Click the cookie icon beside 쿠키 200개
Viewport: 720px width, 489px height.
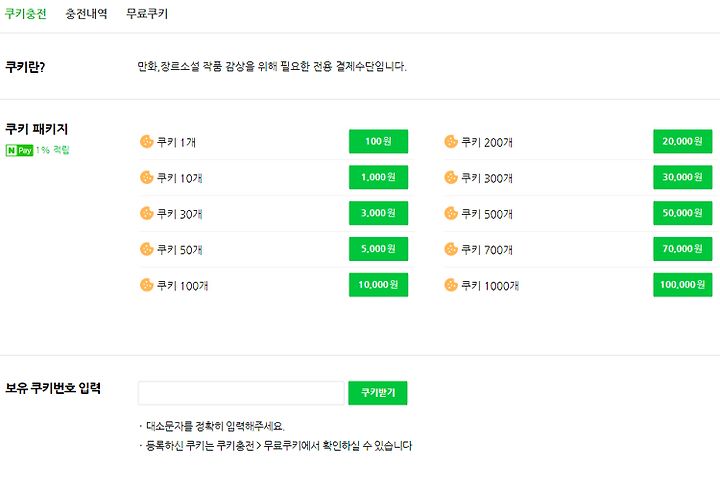tap(451, 141)
